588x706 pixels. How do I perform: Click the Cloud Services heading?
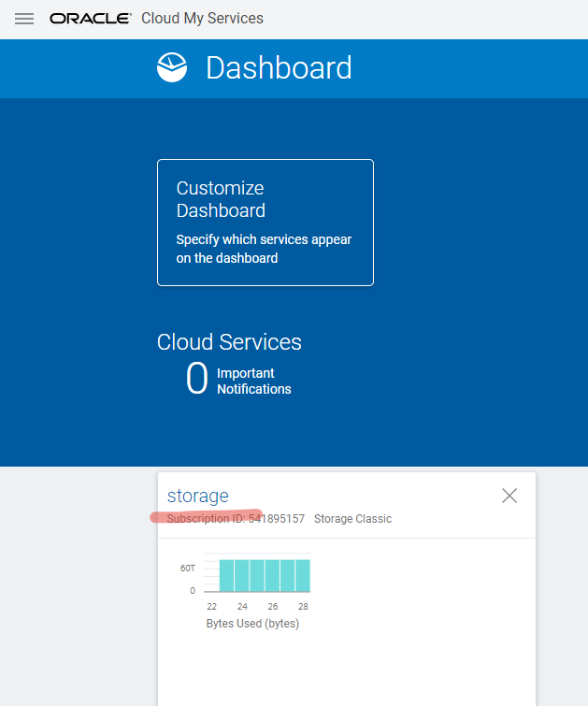pos(229,342)
